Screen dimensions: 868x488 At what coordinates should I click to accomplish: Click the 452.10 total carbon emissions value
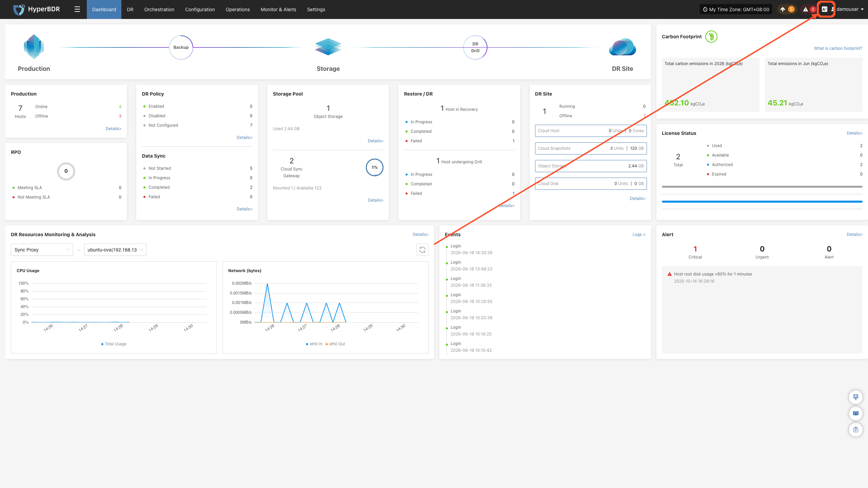click(676, 103)
